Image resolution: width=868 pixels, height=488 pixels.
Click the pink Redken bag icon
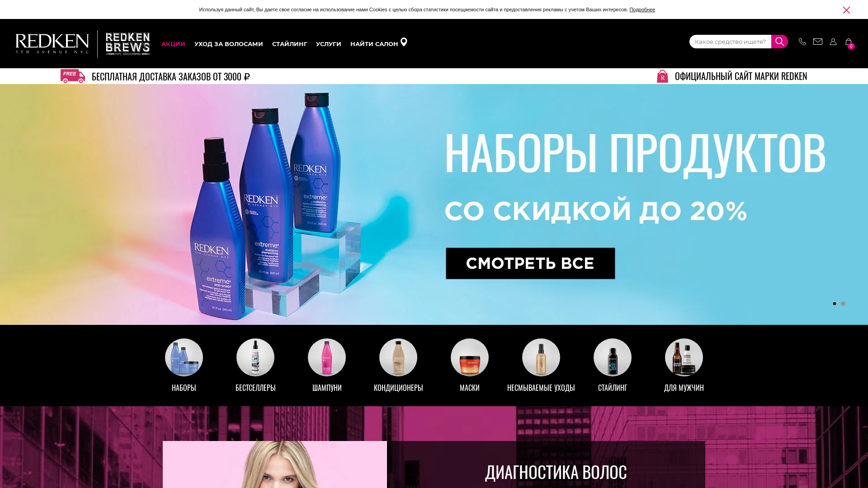click(662, 76)
